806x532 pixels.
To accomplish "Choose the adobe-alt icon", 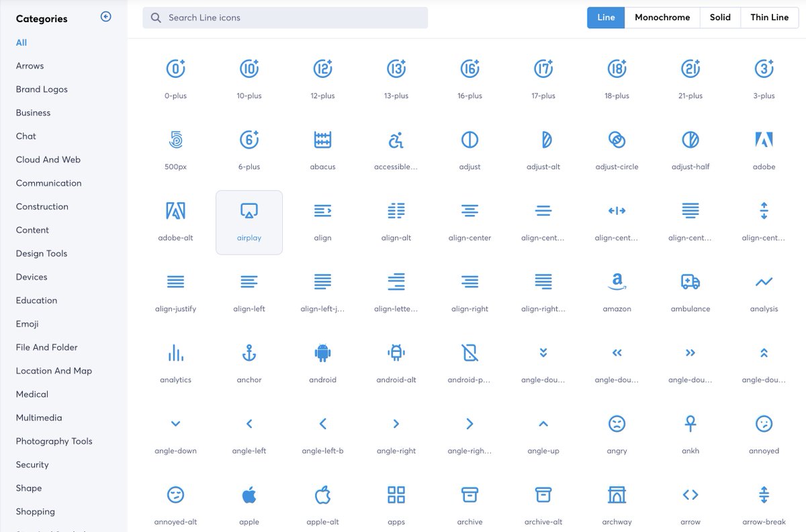I will (175, 211).
